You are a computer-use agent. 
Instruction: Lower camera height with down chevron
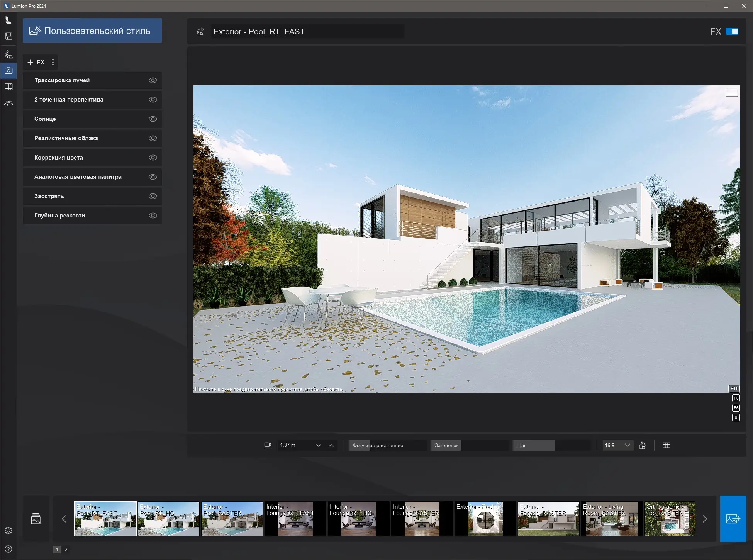[x=319, y=445]
